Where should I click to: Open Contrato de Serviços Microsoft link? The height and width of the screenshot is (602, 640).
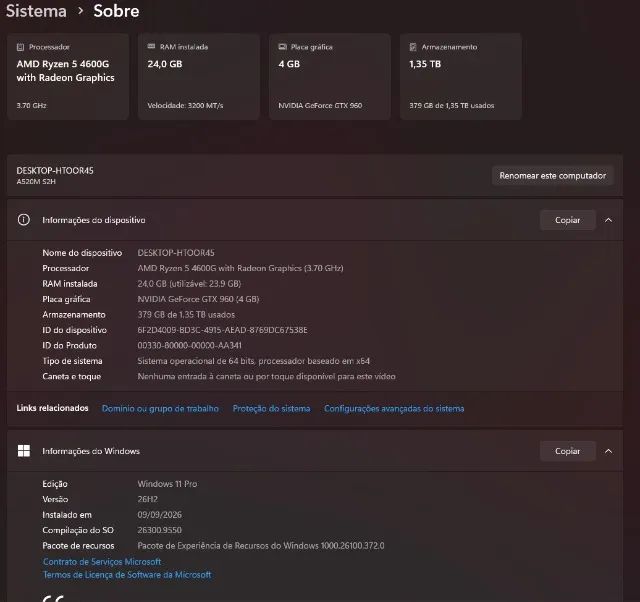102,562
